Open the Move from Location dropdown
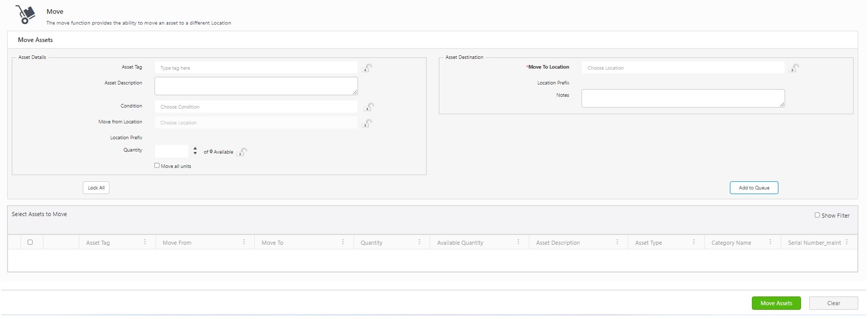The height and width of the screenshot is (319, 868). 256,122
